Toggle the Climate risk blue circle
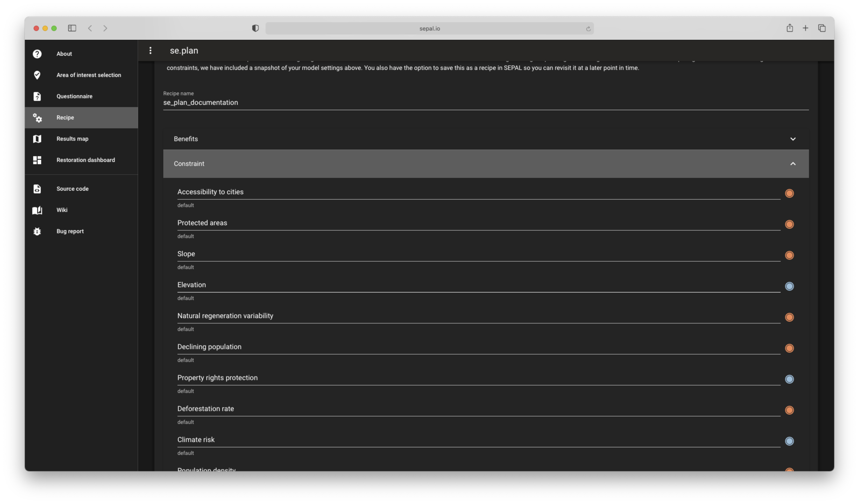Screen dimensions: 859x504 (x=789, y=441)
